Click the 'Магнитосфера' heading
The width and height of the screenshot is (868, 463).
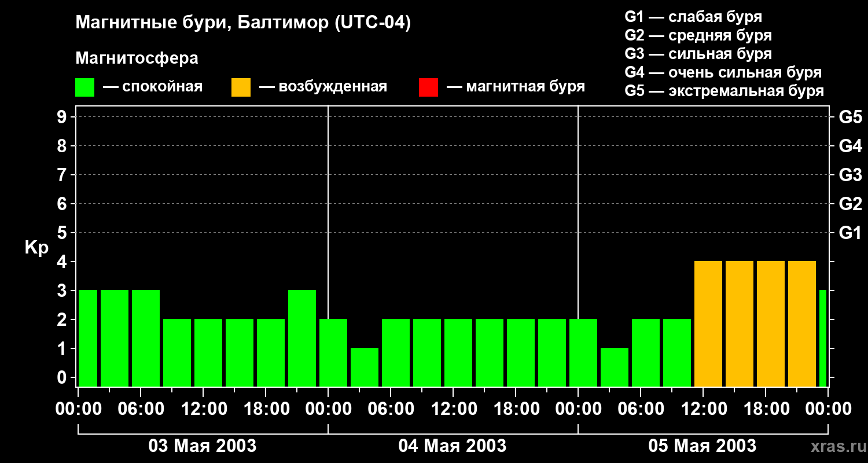(x=137, y=58)
